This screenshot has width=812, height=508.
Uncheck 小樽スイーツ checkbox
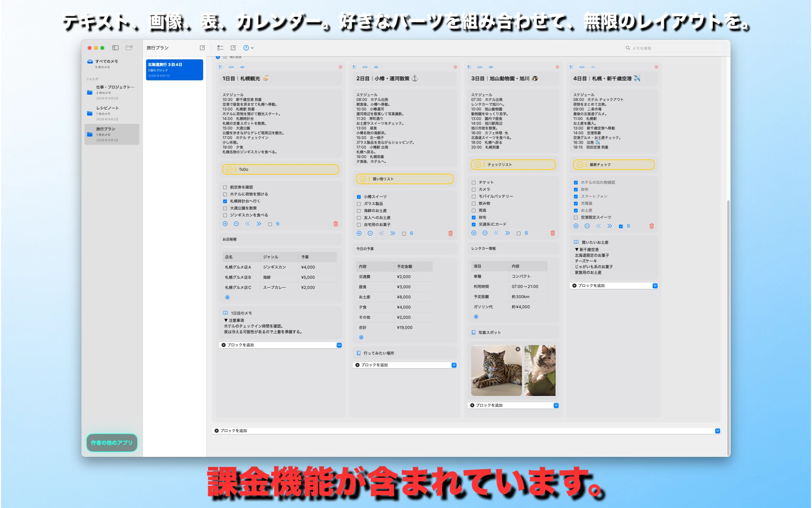pyautogui.click(x=359, y=197)
